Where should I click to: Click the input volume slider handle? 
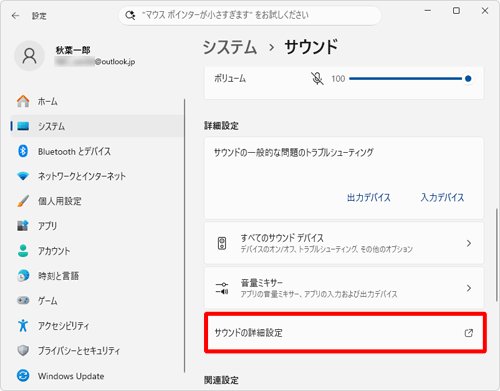(468, 79)
